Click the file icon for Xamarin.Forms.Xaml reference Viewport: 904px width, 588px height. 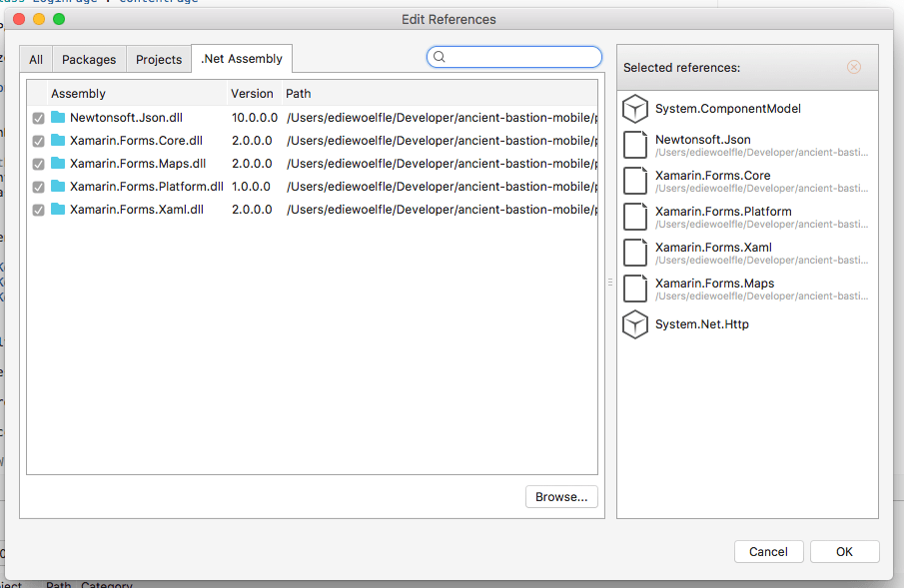point(635,253)
